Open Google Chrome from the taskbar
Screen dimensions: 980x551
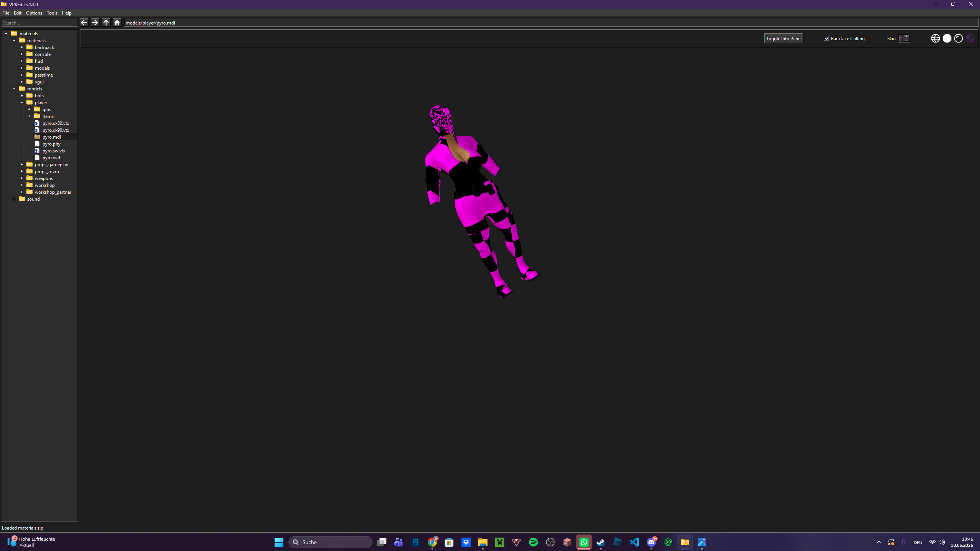pyautogui.click(x=432, y=542)
